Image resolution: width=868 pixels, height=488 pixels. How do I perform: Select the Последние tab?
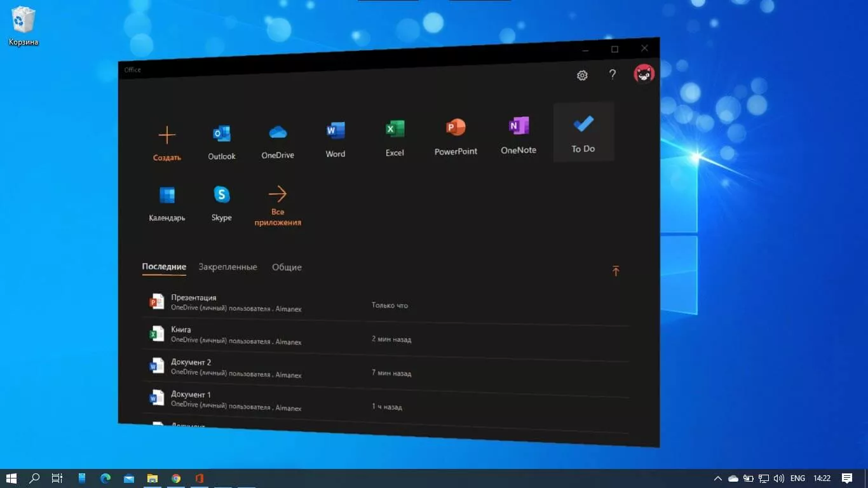(164, 267)
